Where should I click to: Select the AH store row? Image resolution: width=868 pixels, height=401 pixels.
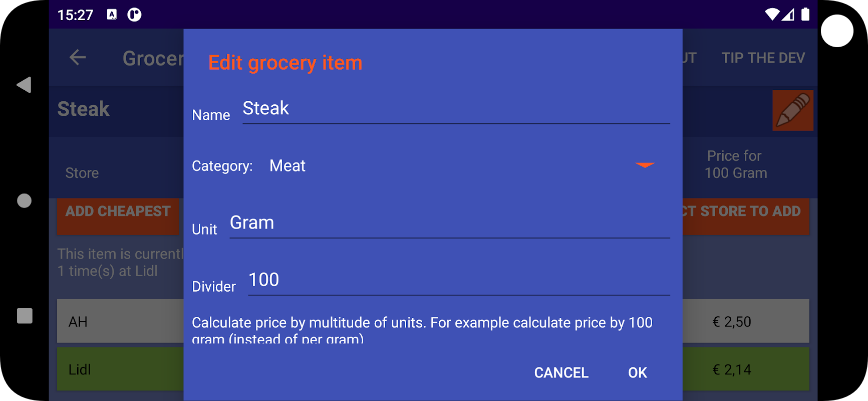[120, 321]
